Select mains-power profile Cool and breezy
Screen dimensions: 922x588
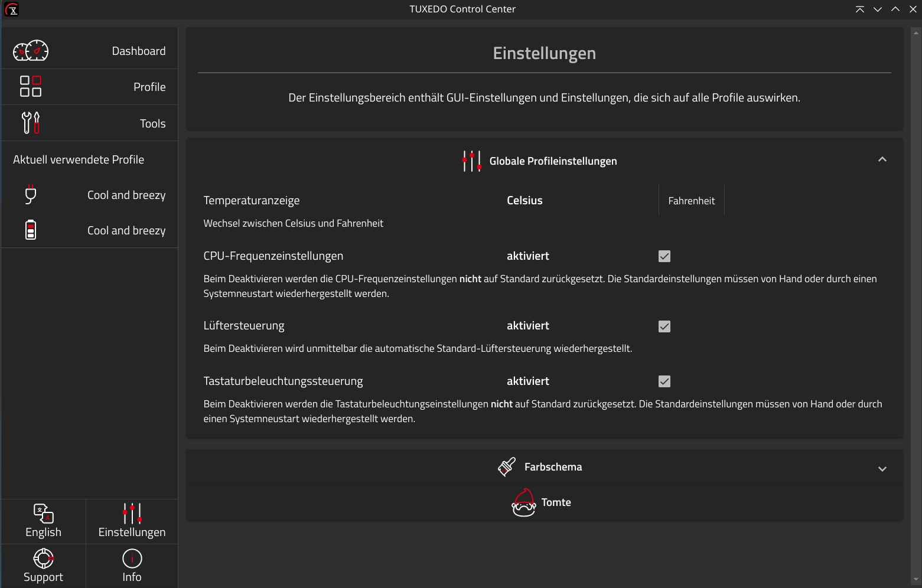point(89,195)
